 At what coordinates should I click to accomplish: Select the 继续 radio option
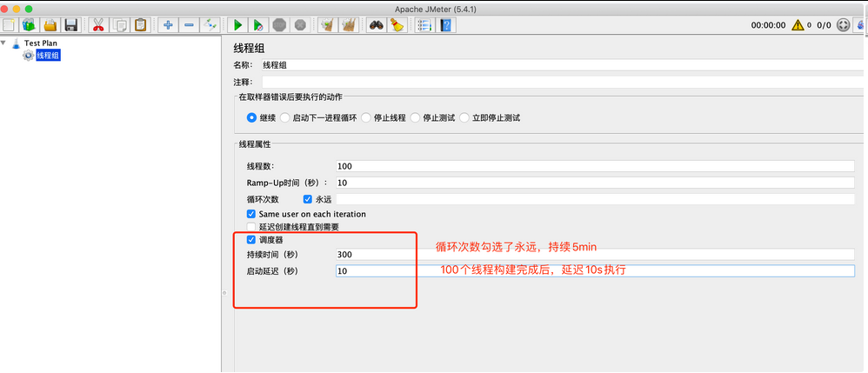click(252, 117)
